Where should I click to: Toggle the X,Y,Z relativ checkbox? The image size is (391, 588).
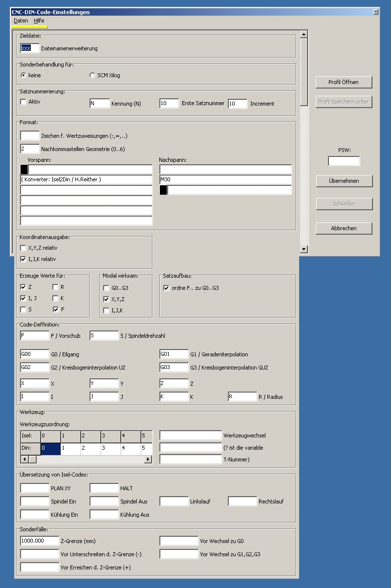(23, 248)
